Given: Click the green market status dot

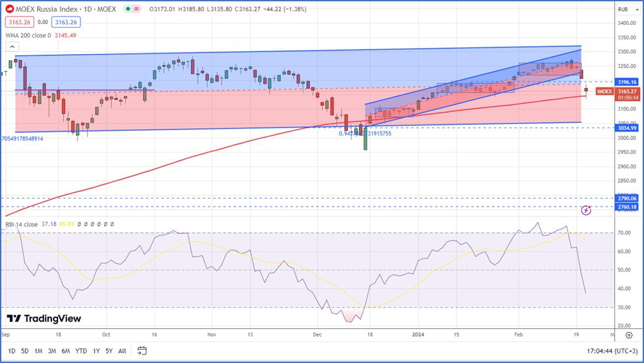Looking at the screenshot, I should tap(128, 9).
